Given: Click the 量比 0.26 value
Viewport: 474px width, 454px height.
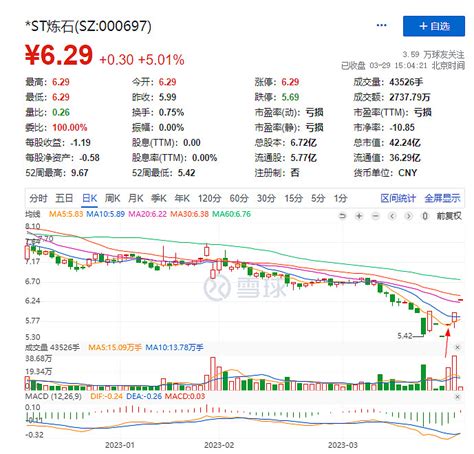Looking at the screenshot, I should click(x=61, y=112).
